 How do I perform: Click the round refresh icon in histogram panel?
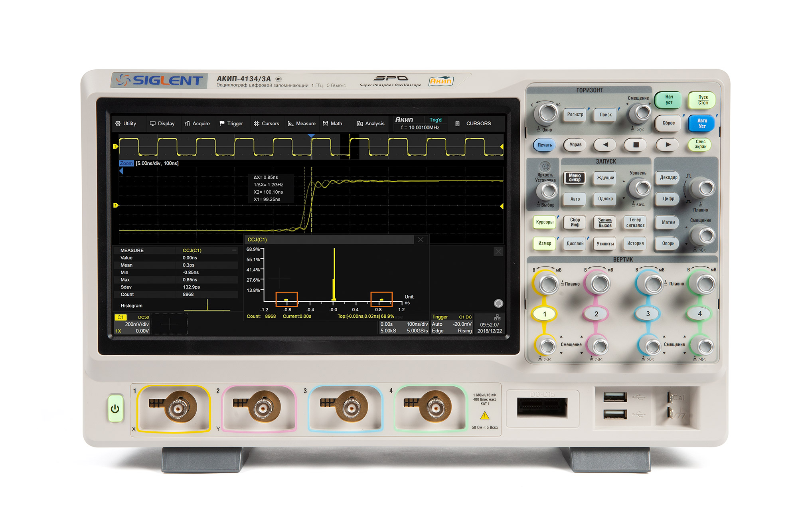498,303
